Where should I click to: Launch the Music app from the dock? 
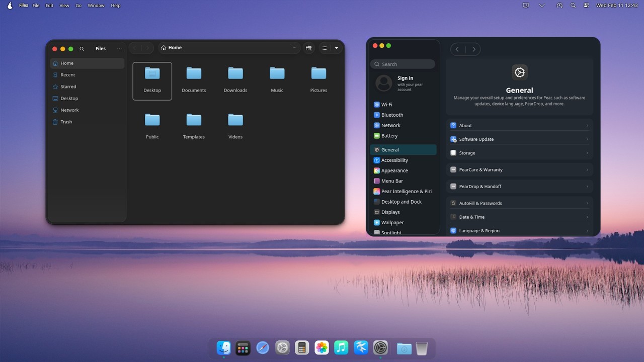[341, 347]
